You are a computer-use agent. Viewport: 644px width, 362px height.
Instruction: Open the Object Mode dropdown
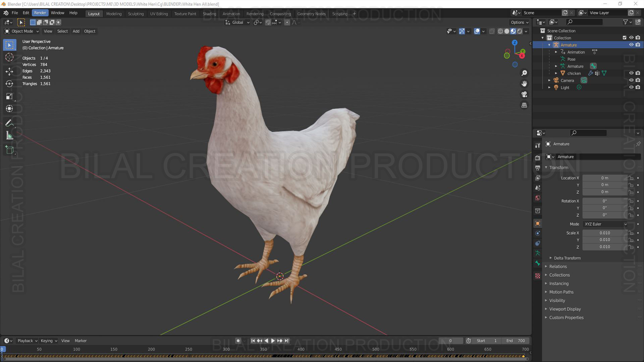click(x=22, y=31)
